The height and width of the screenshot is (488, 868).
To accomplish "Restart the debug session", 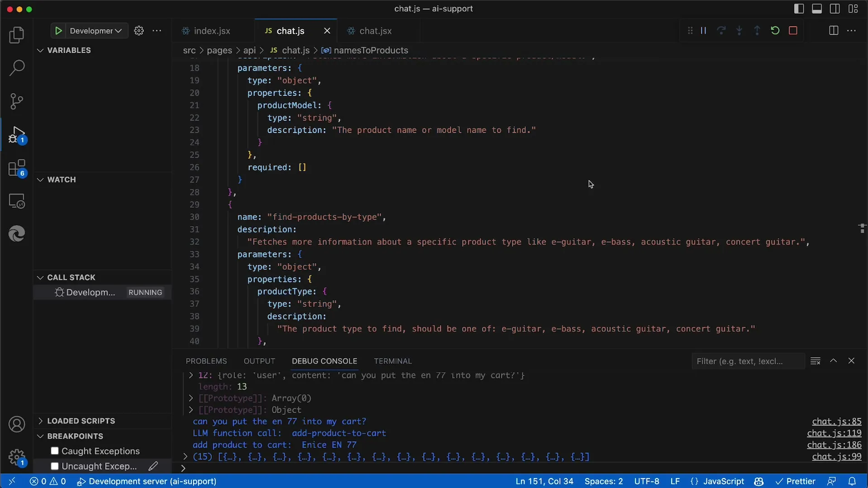I will point(775,31).
